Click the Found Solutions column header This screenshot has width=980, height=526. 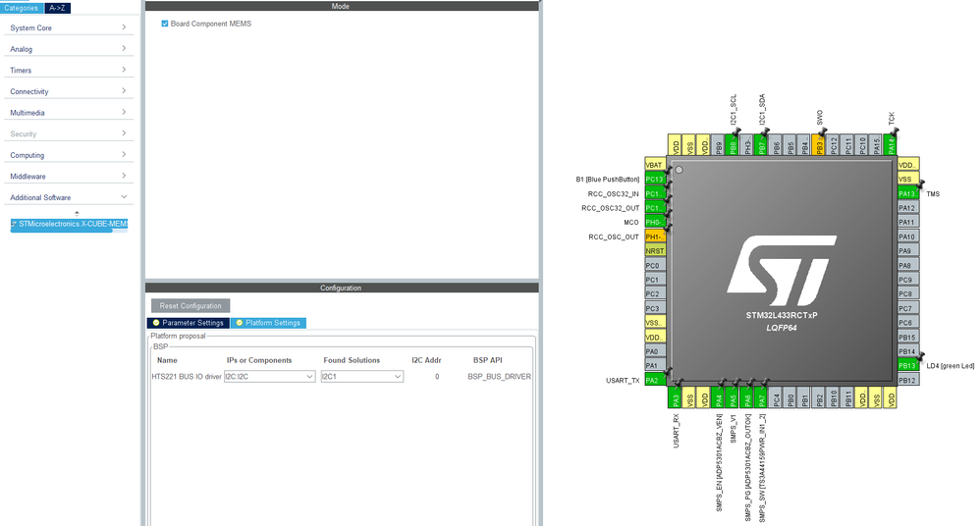point(352,360)
